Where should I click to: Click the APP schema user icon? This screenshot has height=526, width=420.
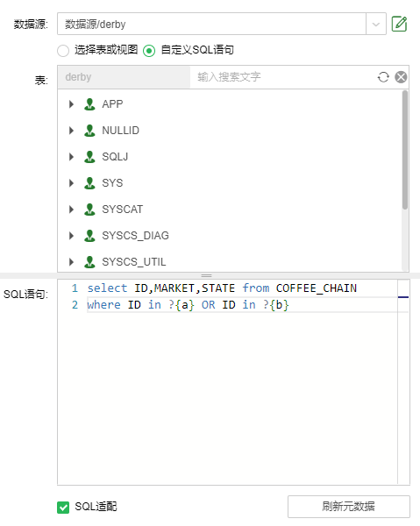(89, 104)
